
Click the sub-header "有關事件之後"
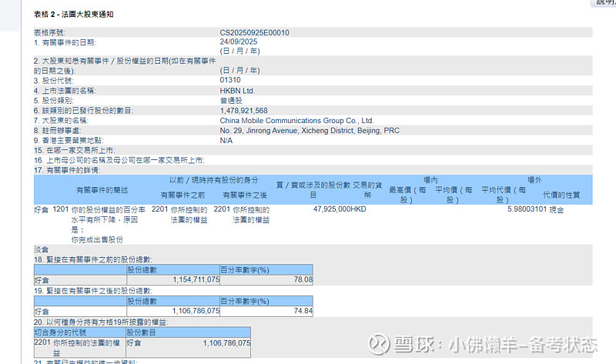(245, 195)
